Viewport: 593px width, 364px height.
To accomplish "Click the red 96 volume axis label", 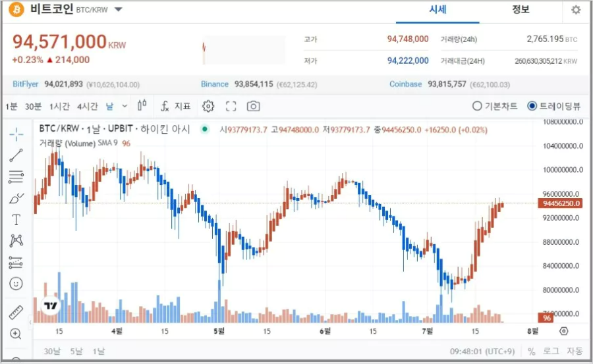I will point(546,318).
